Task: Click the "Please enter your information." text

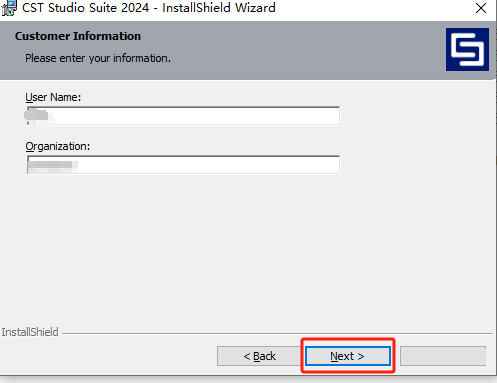Action: tap(98, 58)
